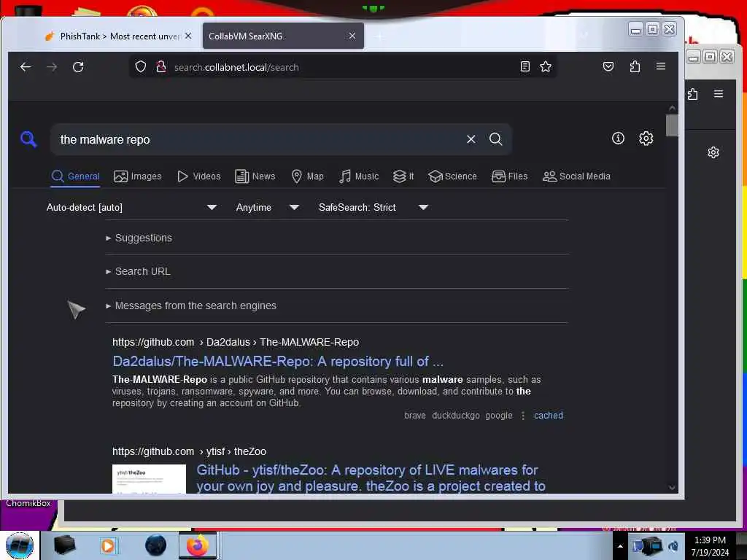Reload the current search page

point(78,67)
